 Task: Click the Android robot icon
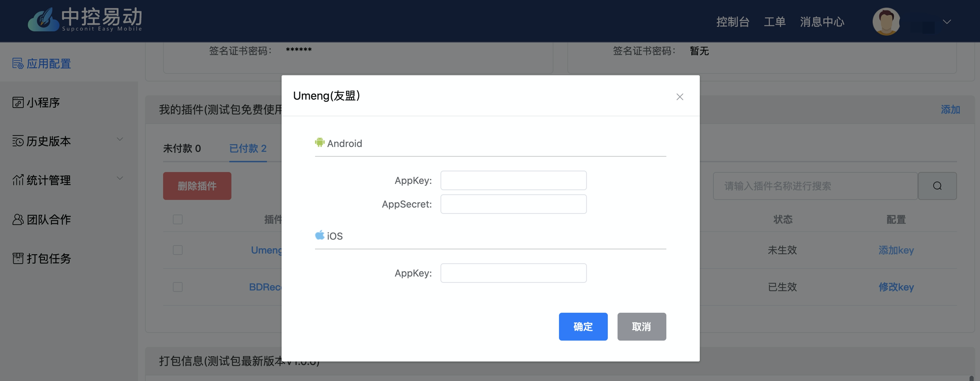[x=320, y=142]
